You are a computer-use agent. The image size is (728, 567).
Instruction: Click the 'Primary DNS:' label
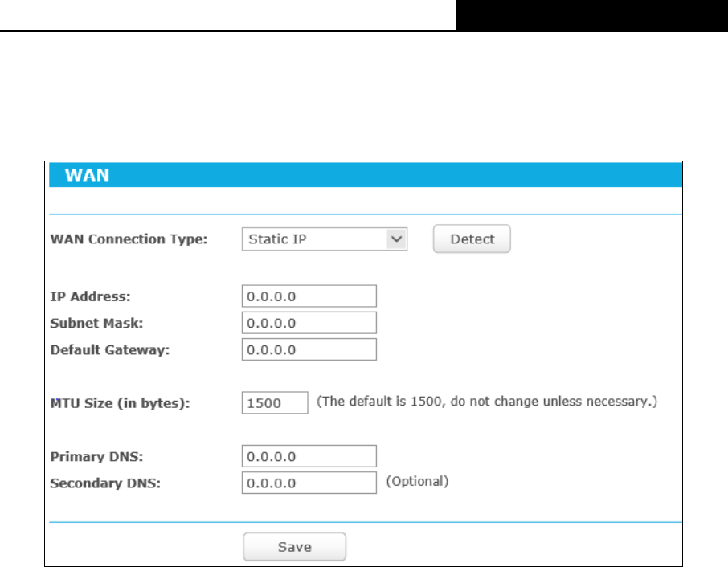pos(96,456)
